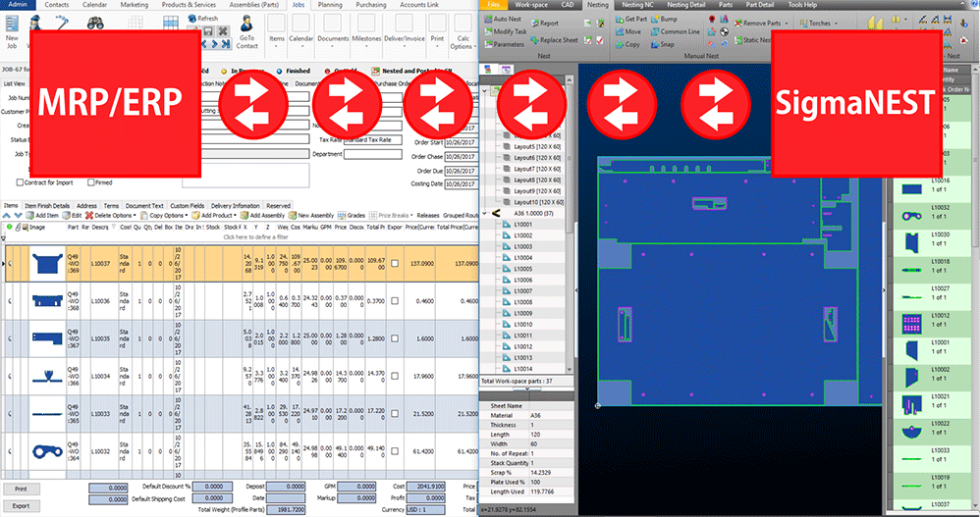Select the Finished status radio button

[280, 72]
